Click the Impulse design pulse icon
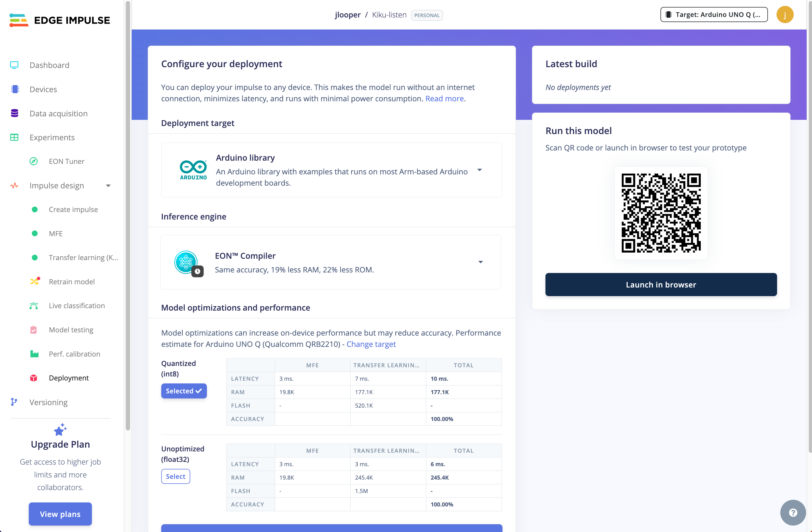 pos(14,186)
